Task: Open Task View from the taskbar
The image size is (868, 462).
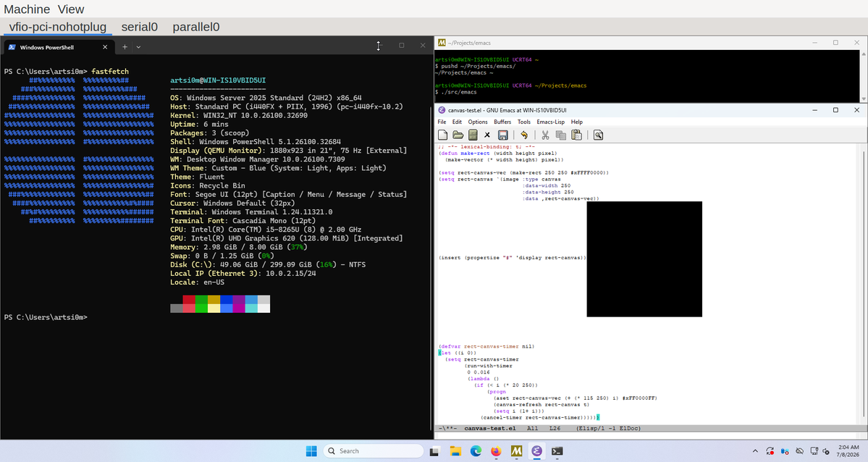Action: pos(435,451)
